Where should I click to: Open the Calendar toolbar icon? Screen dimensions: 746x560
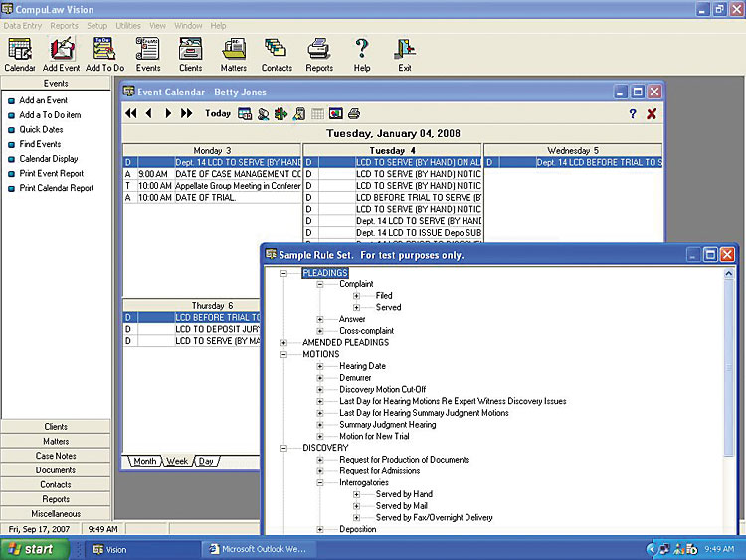pyautogui.click(x=20, y=55)
